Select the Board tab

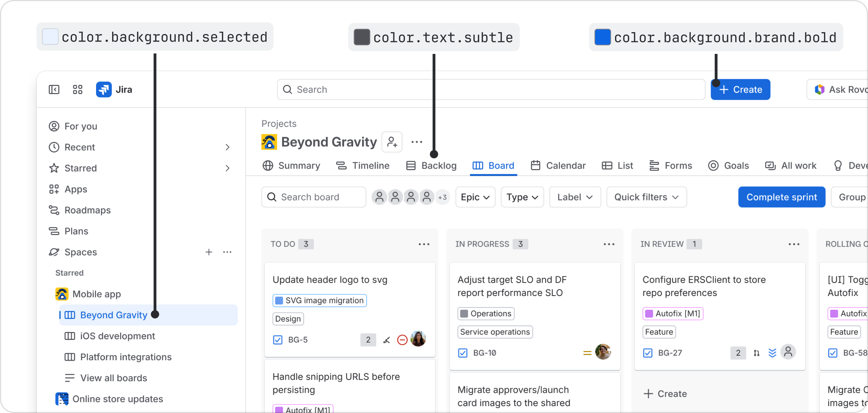[494, 166]
